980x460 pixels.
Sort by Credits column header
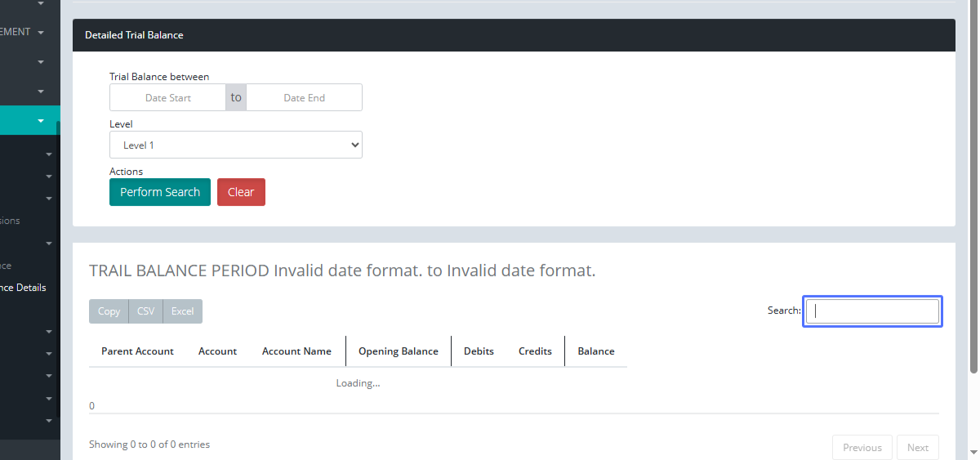point(535,351)
